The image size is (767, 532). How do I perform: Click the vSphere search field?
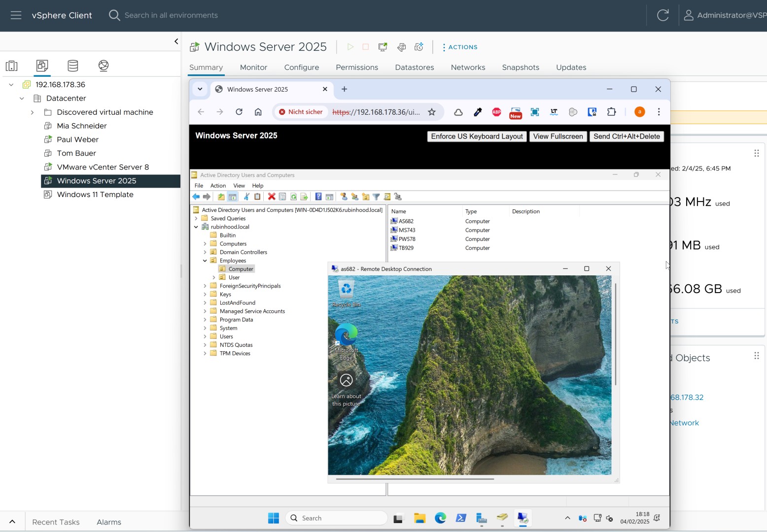click(171, 15)
